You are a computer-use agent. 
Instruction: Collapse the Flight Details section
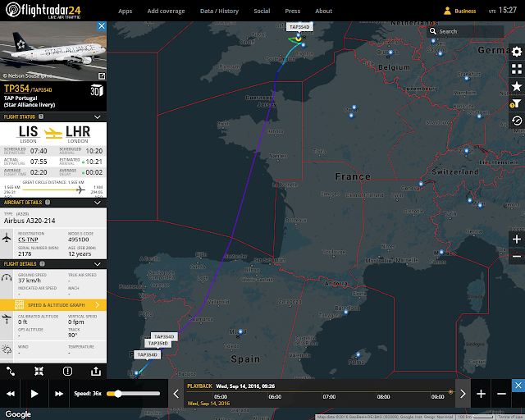point(97,264)
